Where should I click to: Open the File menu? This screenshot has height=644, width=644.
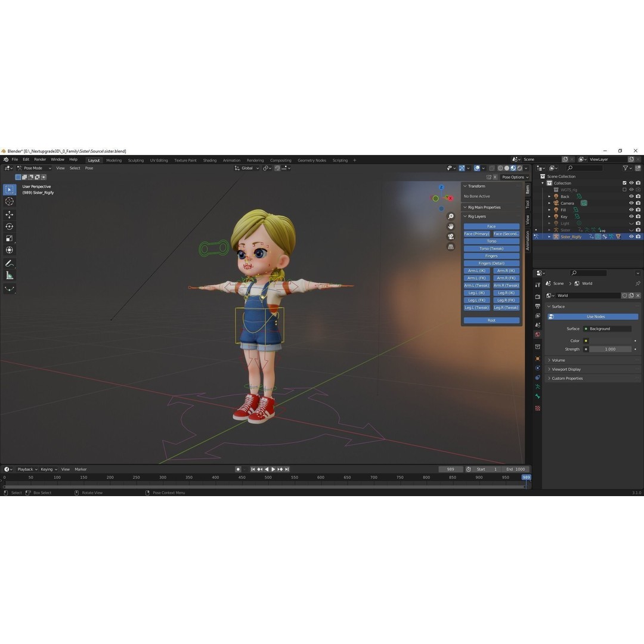15,159
